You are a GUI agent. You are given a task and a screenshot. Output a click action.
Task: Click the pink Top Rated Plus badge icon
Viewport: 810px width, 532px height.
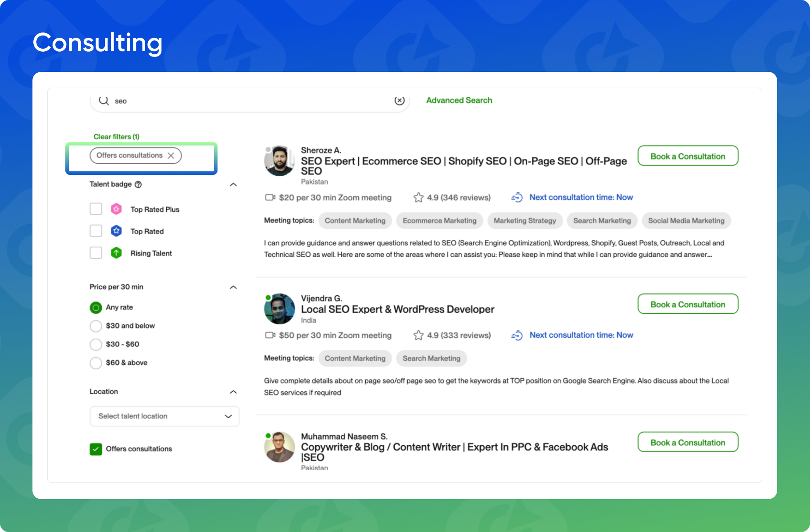pos(116,209)
